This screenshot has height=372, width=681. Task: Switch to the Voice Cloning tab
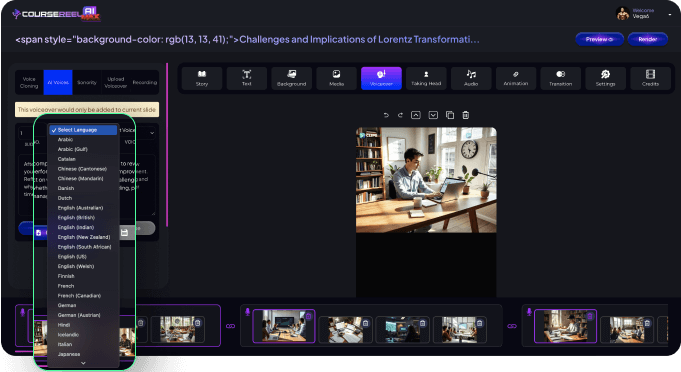(29, 82)
